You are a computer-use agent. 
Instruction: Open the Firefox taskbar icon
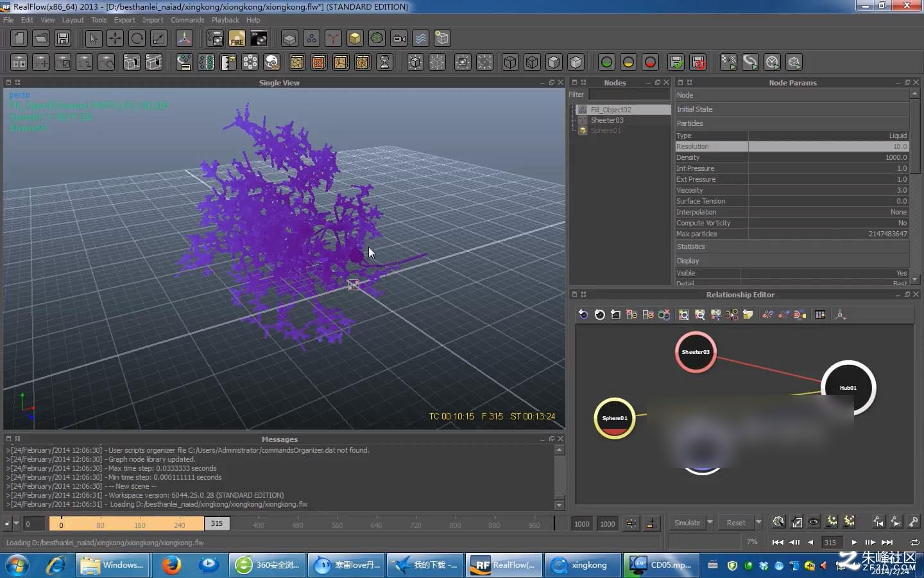pyautogui.click(x=171, y=565)
